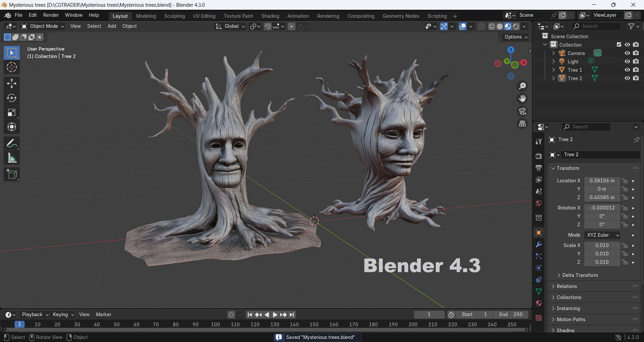Open the Object Data mesh tab
Image resolution: width=644 pixels, height=342 pixels.
(x=539, y=291)
